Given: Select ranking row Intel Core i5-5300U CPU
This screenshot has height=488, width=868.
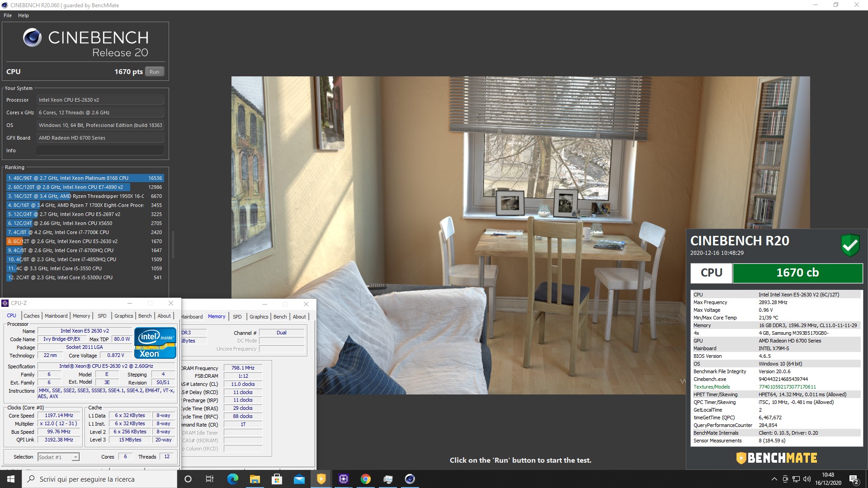Looking at the screenshot, I should pos(85,277).
